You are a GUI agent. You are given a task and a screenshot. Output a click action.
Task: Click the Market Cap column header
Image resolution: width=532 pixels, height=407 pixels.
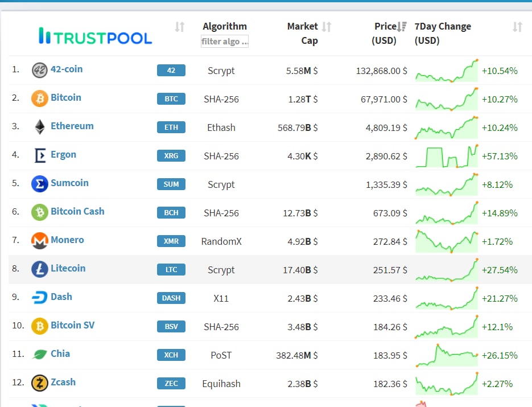[x=303, y=33]
